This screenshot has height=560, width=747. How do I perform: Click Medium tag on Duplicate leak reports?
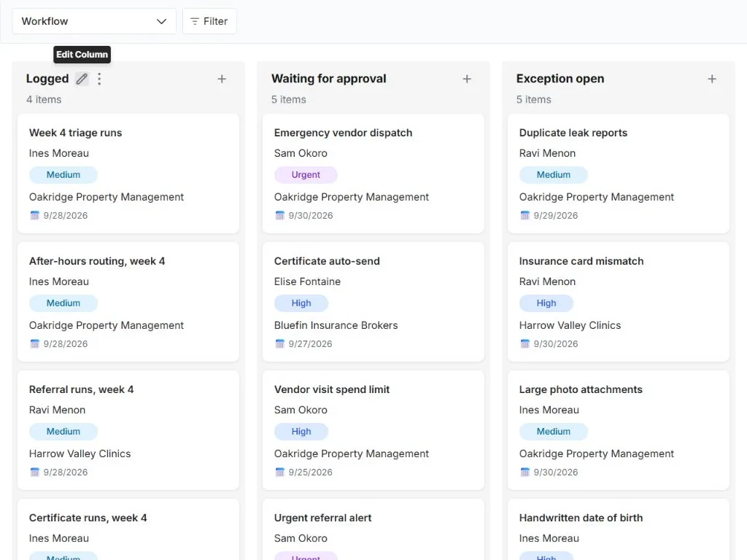554,175
